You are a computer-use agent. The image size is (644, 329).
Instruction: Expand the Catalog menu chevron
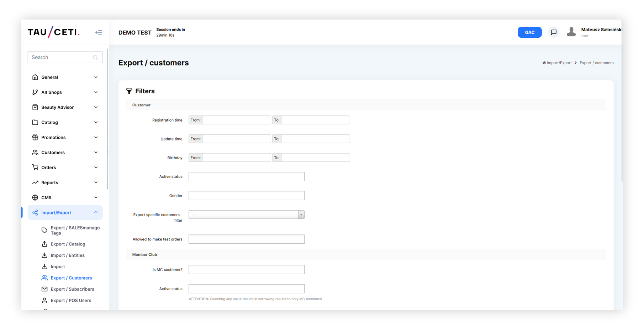click(x=96, y=122)
